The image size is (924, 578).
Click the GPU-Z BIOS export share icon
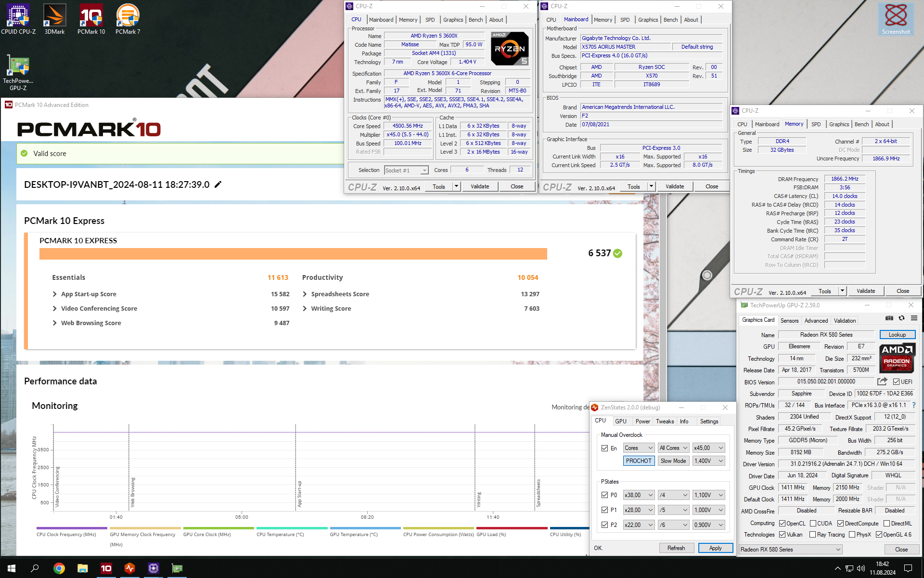click(x=882, y=381)
